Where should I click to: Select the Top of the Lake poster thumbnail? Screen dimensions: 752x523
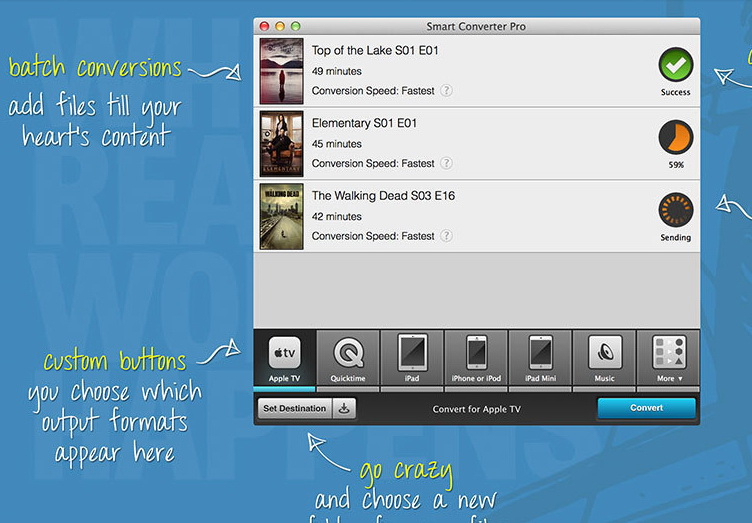(x=282, y=71)
